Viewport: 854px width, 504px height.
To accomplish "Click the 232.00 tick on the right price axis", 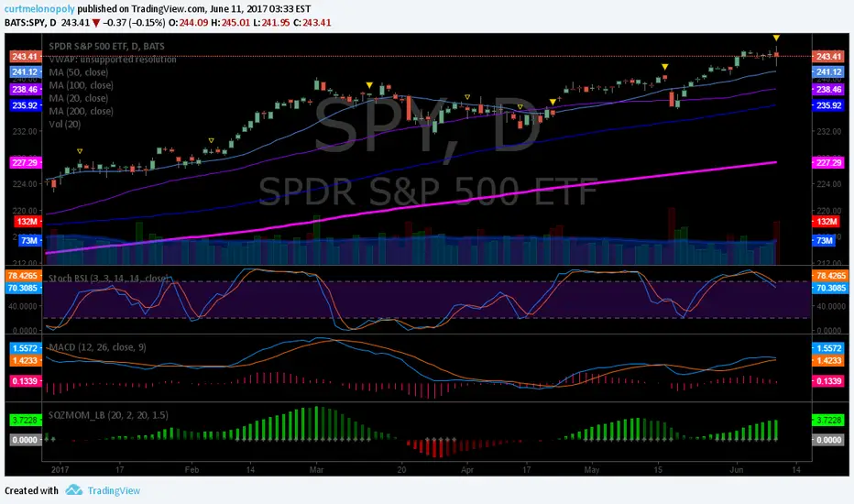I will click(827, 131).
